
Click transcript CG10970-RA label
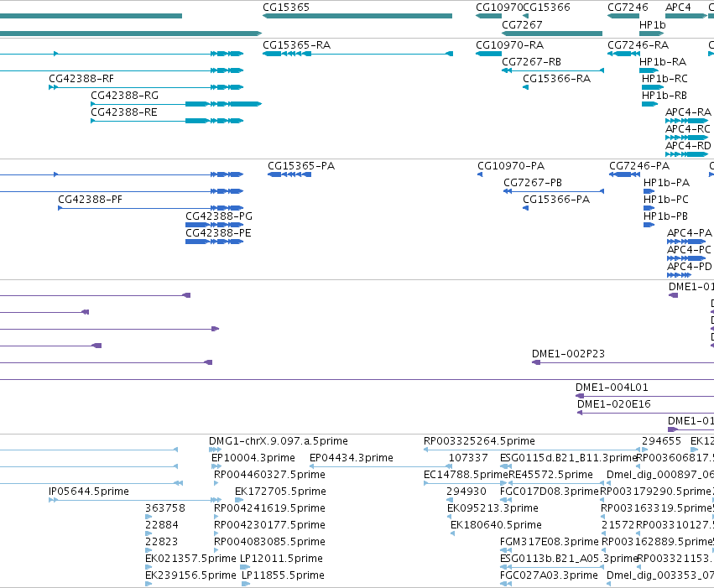tap(509, 45)
